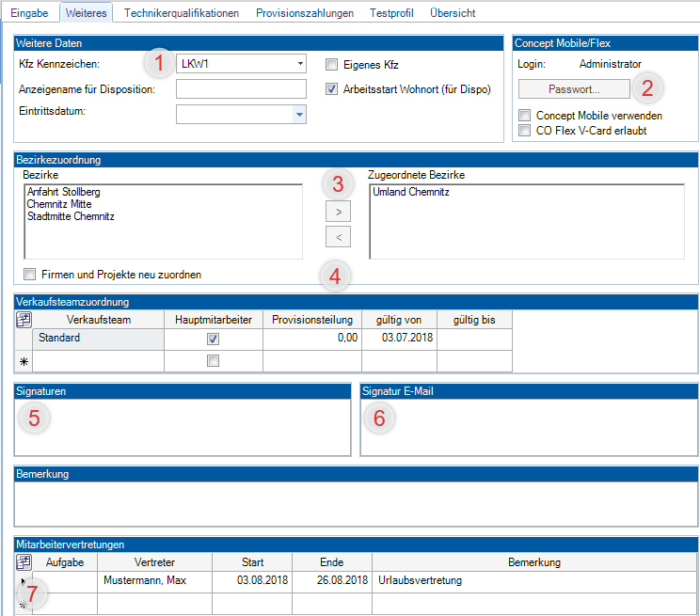Go to the Übersicht tab
The image size is (700, 616).
[453, 13]
